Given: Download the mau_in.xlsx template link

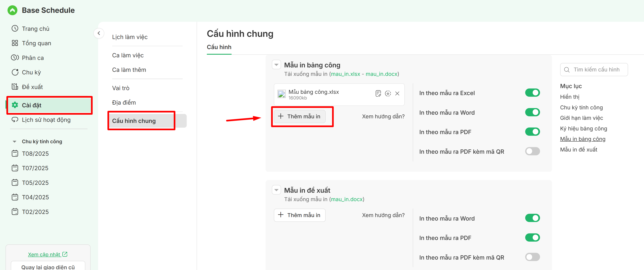Looking at the screenshot, I should click(x=345, y=74).
